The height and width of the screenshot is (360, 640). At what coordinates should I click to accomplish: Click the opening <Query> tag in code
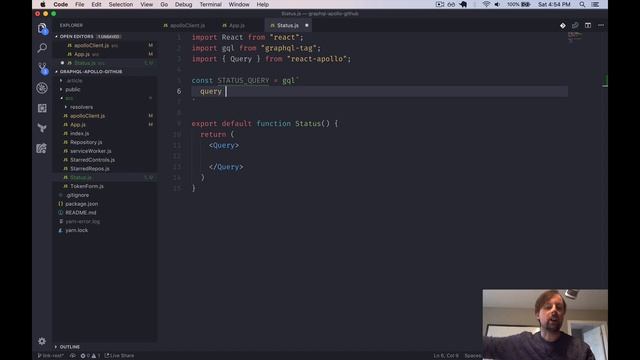coord(224,145)
